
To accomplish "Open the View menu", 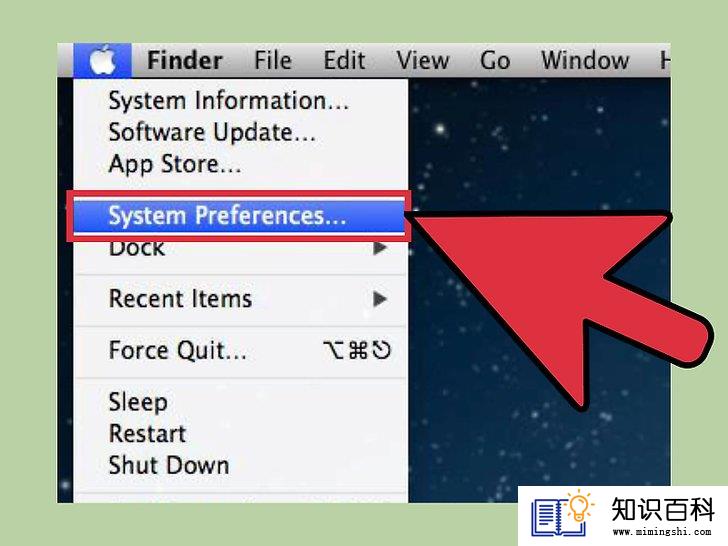I will pos(422,60).
